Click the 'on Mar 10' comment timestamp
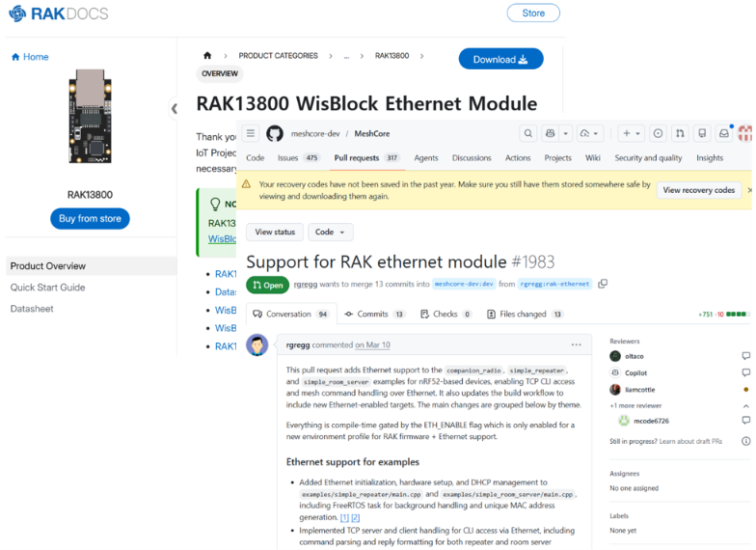The width and height of the screenshot is (756, 550). (x=372, y=345)
